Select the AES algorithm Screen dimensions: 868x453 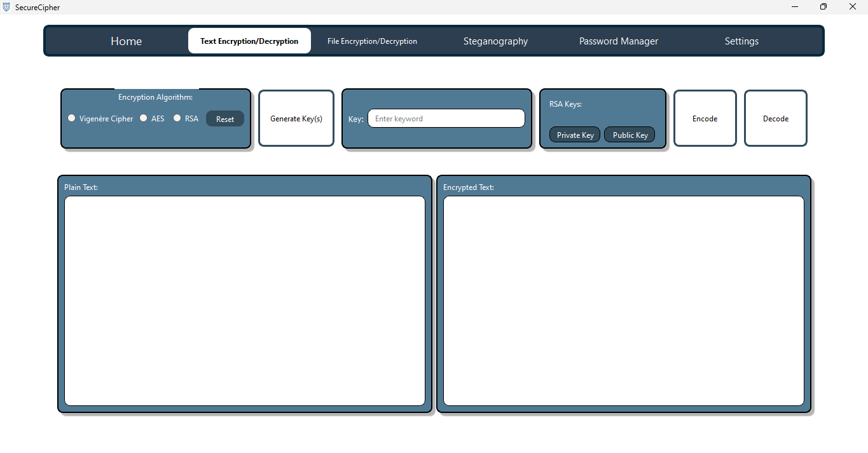(143, 118)
